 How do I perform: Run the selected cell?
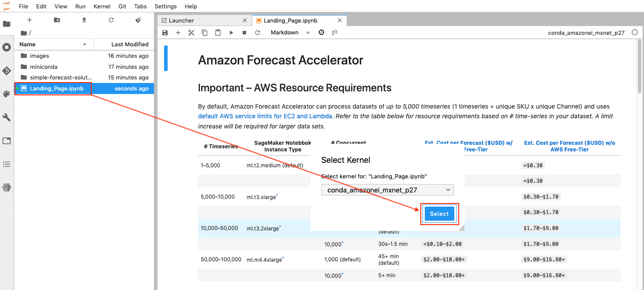tap(231, 33)
